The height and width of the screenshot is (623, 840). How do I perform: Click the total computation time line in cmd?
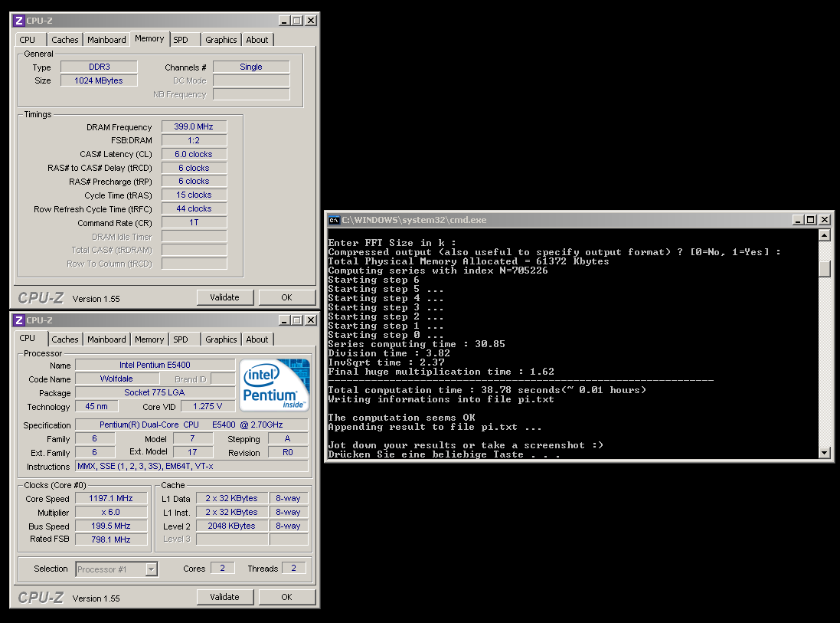[487, 390]
